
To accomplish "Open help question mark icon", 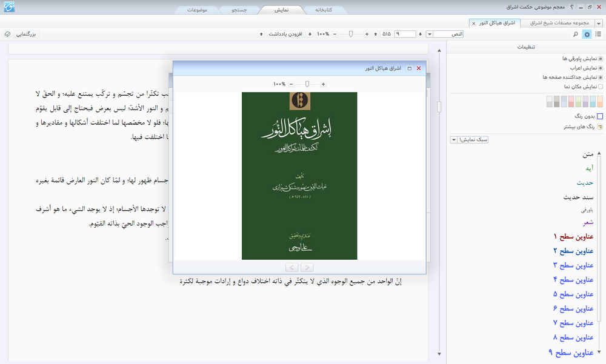I will (572, 7).
